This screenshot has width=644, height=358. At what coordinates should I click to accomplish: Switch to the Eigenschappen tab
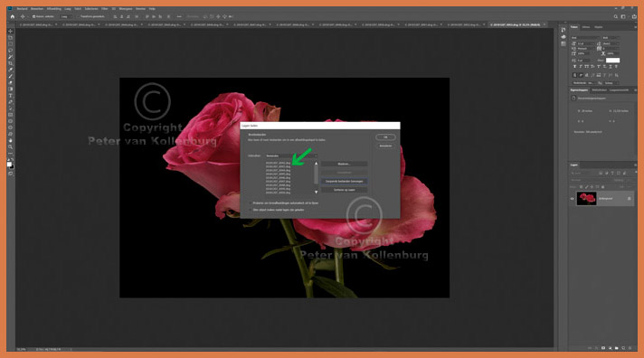point(579,89)
